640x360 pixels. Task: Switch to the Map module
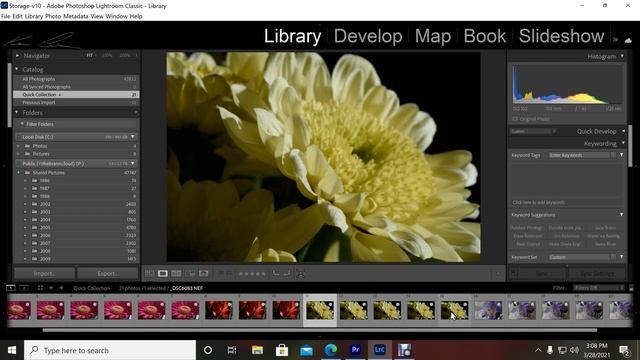433,36
